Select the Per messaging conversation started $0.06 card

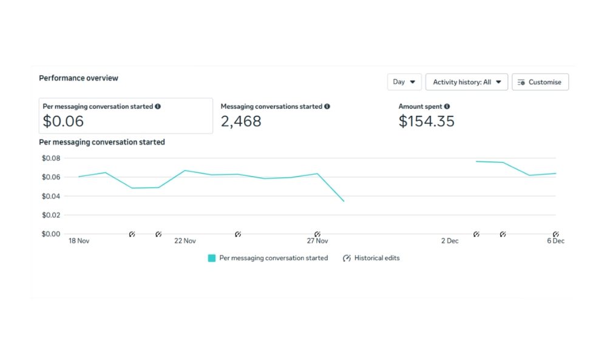[x=126, y=116]
